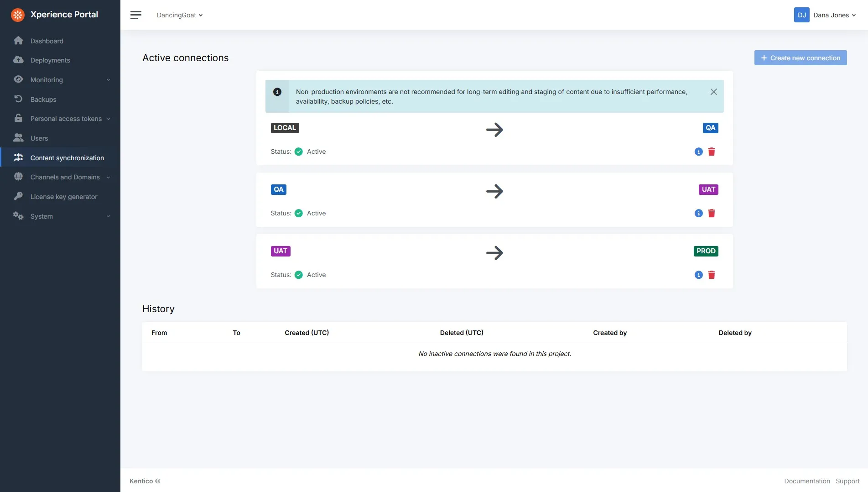
Task: Open the Dana Jones user menu
Action: (825, 15)
